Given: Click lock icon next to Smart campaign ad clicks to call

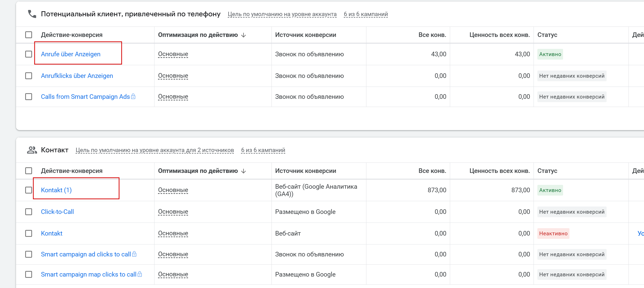Looking at the screenshot, I should click(134, 254).
